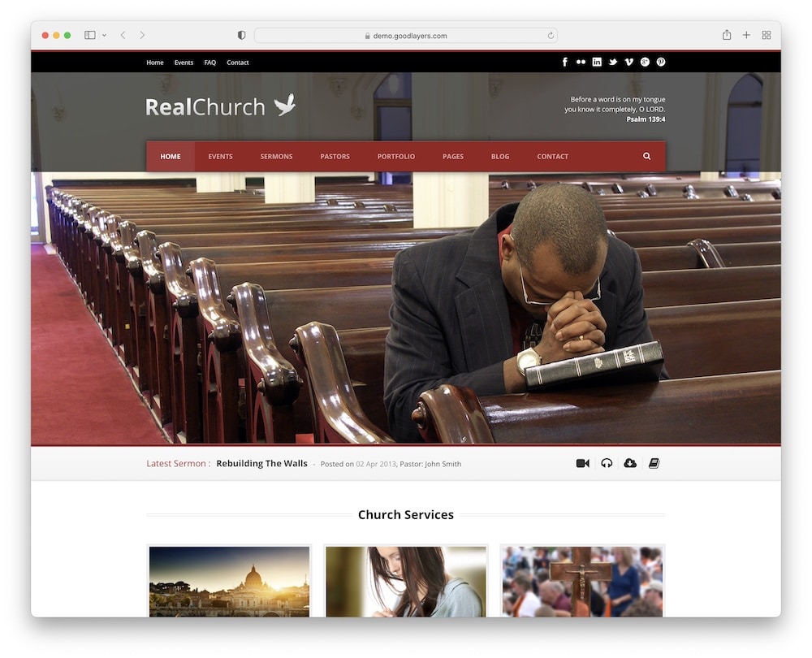
Task: Open the PAGES menu item
Action: [452, 157]
